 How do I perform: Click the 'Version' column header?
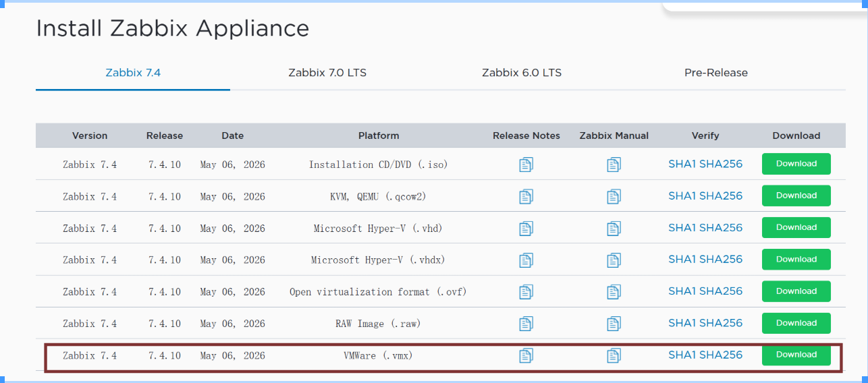pos(90,136)
